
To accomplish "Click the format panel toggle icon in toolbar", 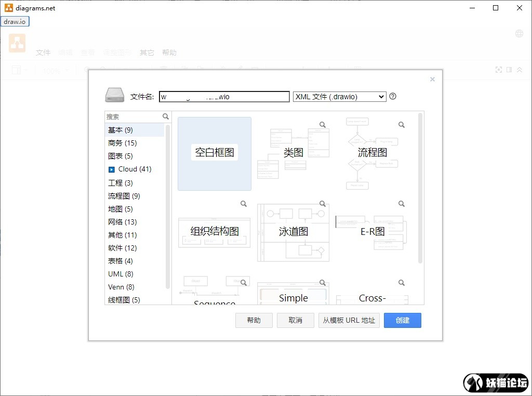I will 509,70.
